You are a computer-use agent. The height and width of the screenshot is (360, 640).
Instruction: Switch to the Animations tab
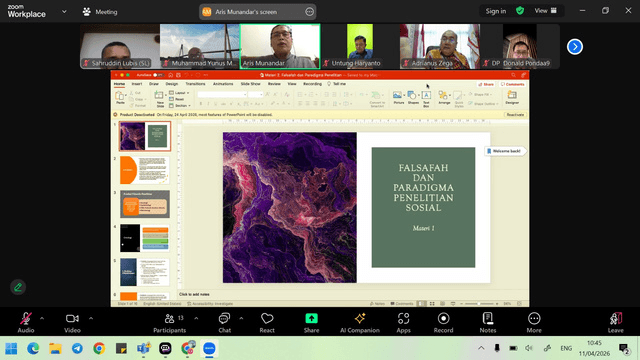(223, 84)
